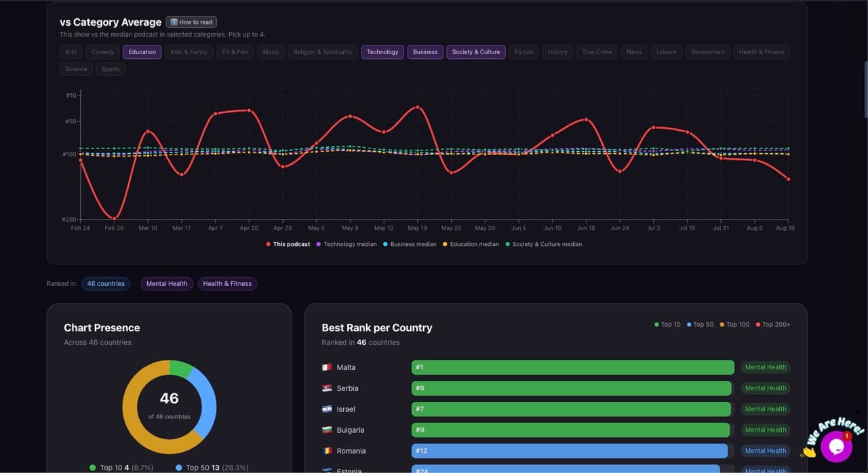868x473 pixels.
Task: Toggle the Arts category chip
Action: [71, 52]
